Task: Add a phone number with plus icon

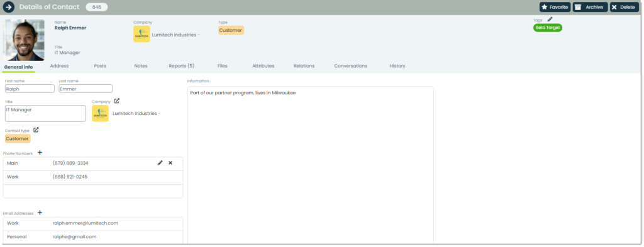Action: coord(40,153)
